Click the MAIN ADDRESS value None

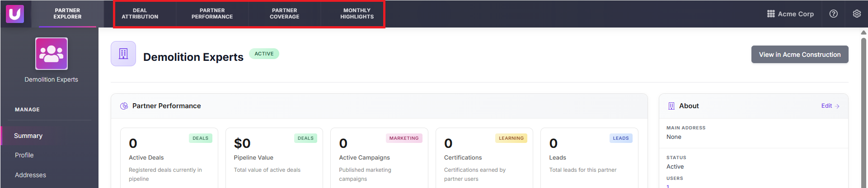pos(674,137)
